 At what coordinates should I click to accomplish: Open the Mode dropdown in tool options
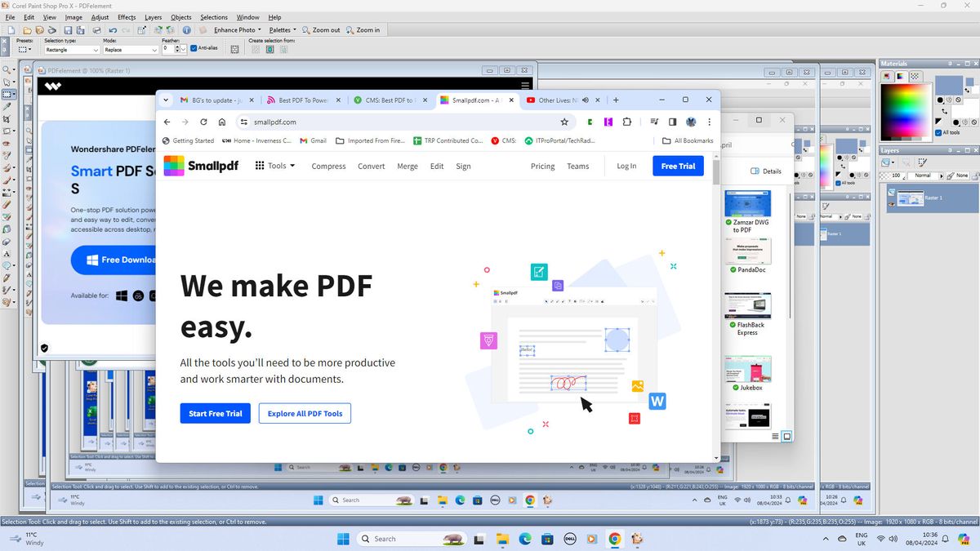pyautogui.click(x=154, y=49)
